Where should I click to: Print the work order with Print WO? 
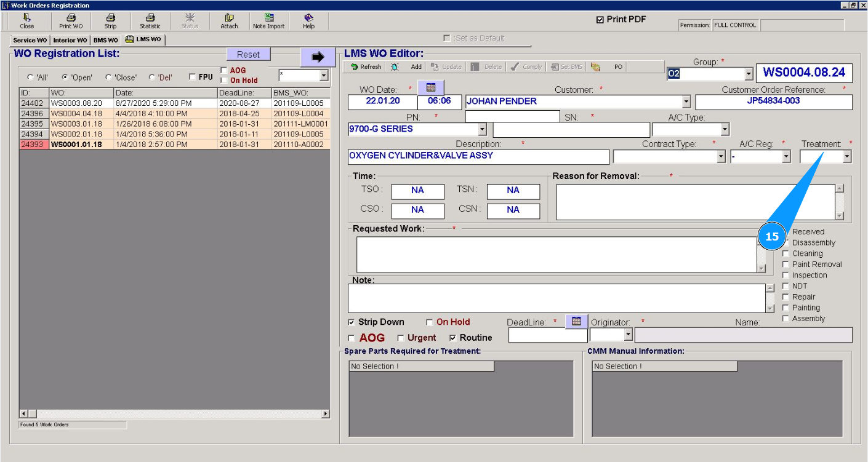pyautogui.click(x=71, y=22)
